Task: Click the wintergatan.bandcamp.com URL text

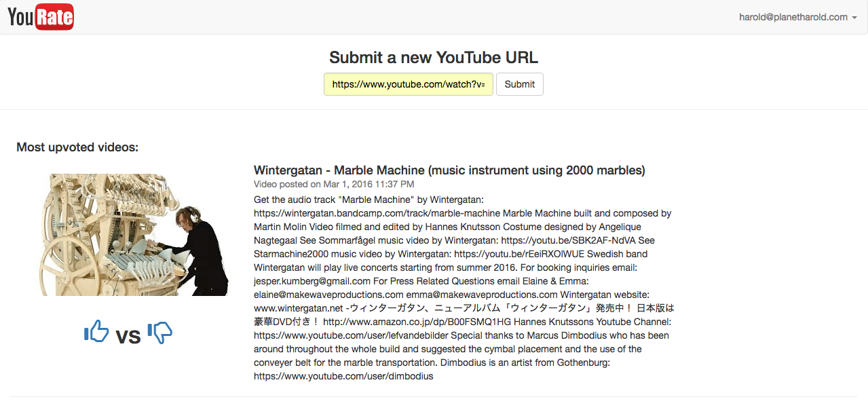Action: pos(377,213)
